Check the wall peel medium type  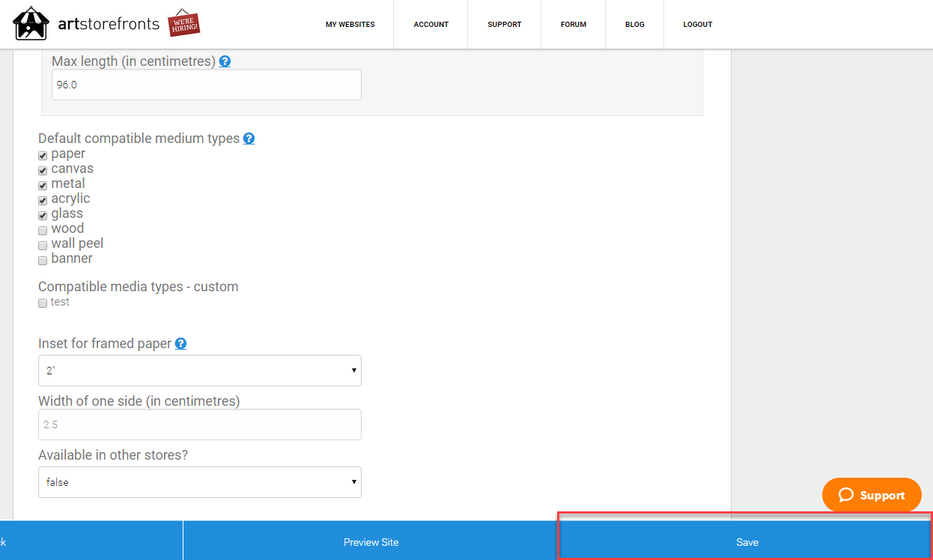tap(43, 246)
